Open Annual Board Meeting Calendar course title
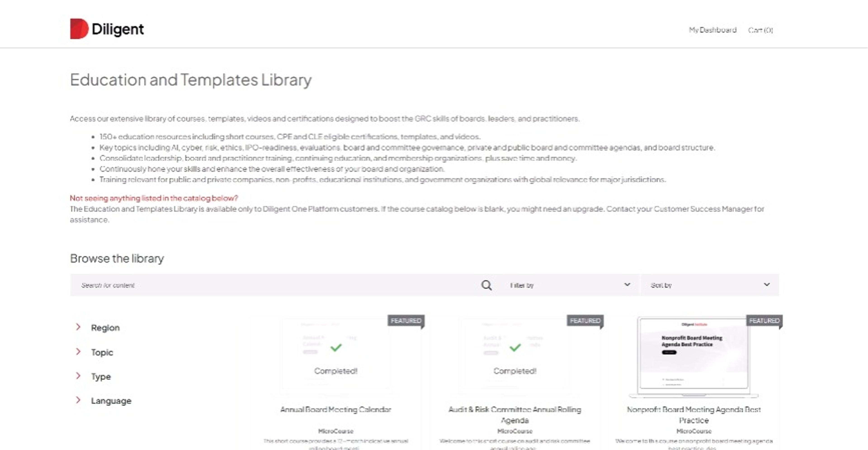This screenshot has height=450, width=868. [336, 409]
